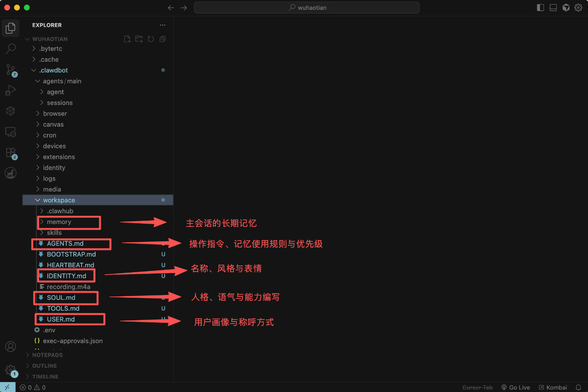588x392 pixels.
Task: Open notifications bell in status bar
Action: [578, 387]
